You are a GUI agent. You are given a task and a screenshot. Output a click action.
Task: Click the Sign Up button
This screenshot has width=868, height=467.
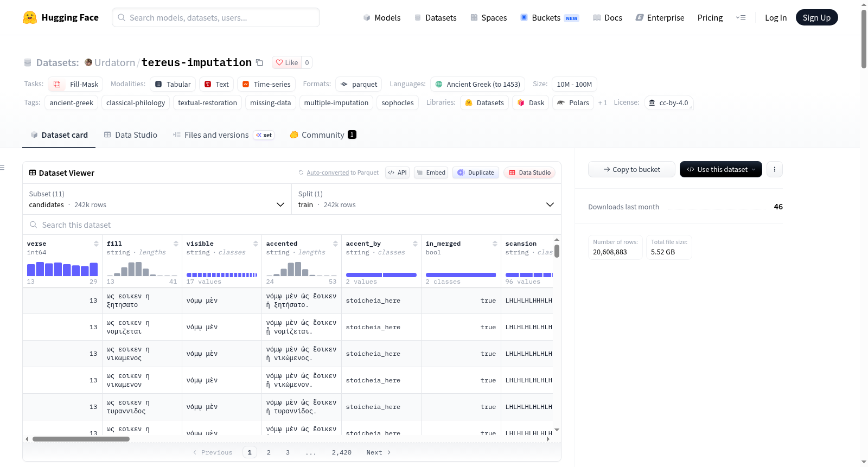[x=816, y=17]
